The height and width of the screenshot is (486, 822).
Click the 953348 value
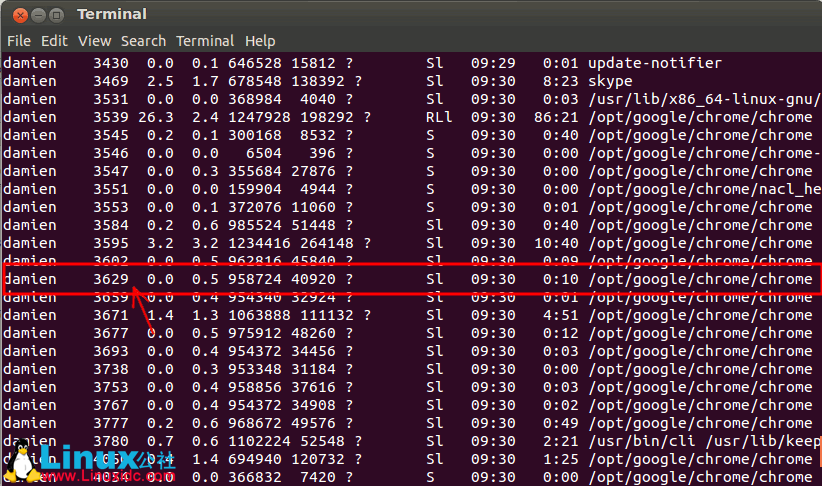[255, 369]
